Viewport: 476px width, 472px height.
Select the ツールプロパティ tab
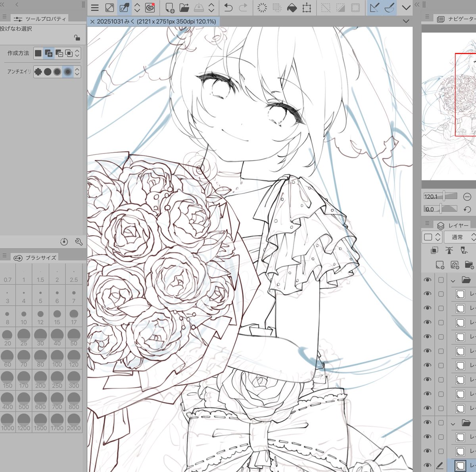point(40,19)
